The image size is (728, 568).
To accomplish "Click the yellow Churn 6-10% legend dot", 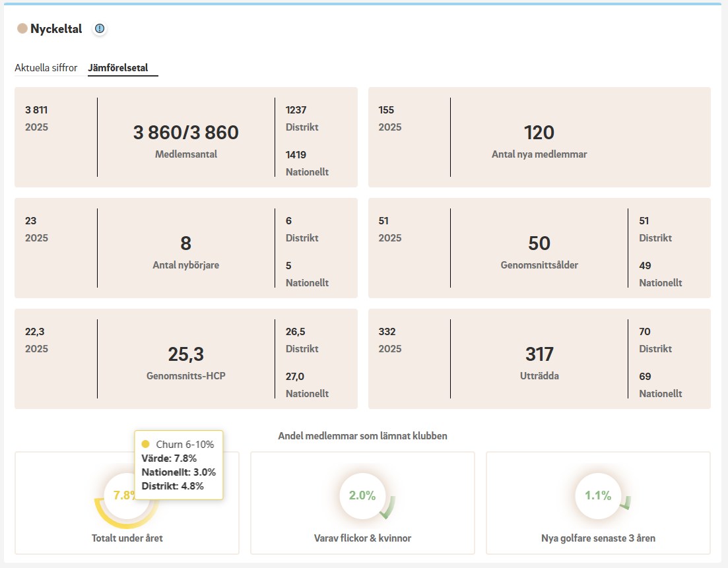I will pyautogui.click(x=146, y=444).
